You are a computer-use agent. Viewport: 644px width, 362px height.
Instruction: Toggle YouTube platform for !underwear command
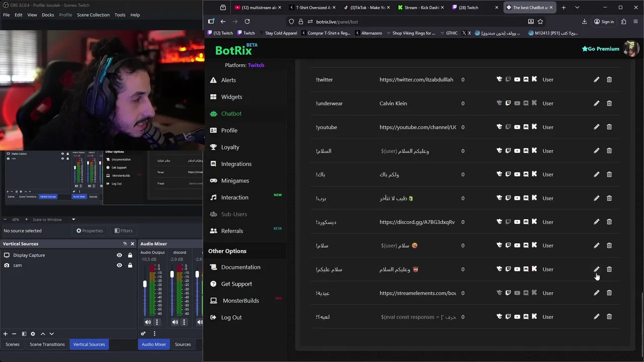click(x=517, y=103)
